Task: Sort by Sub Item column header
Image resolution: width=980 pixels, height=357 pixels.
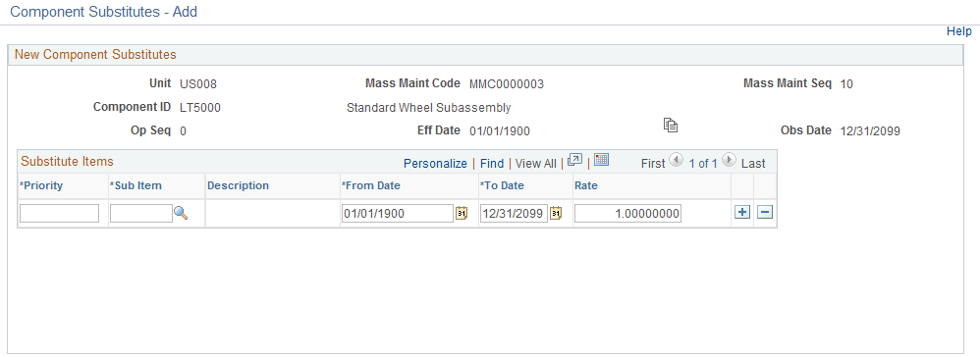Action: [136, 185]
